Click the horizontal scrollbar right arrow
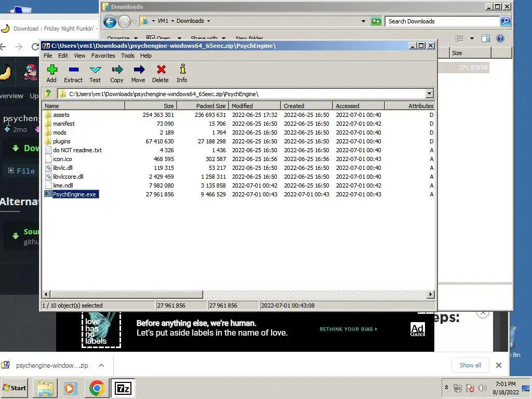 pyautogui.click(x=431, y=294)
